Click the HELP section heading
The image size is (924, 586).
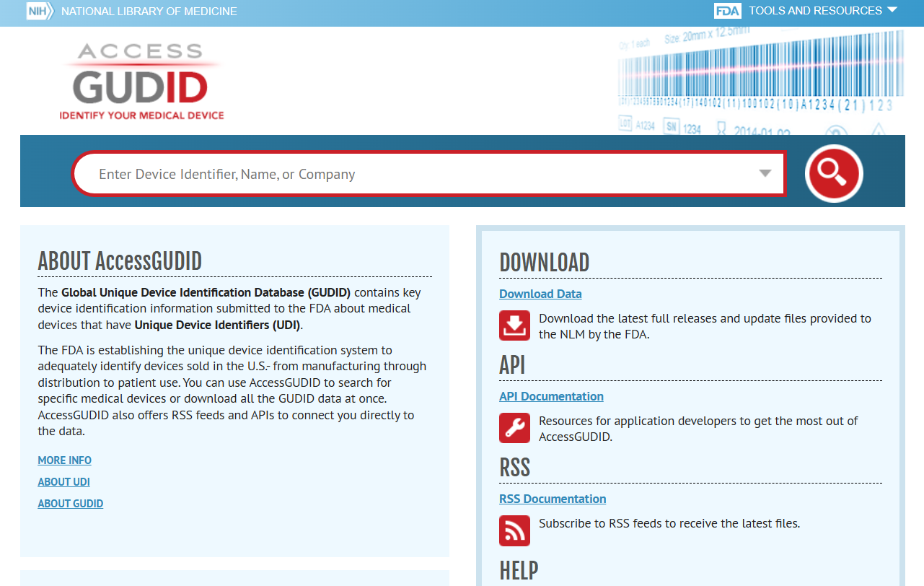[519, 570]
